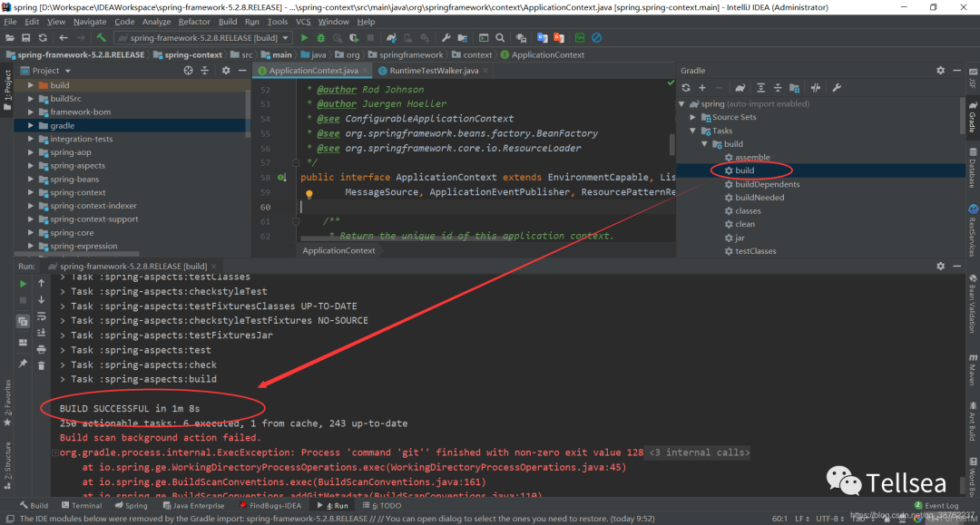Image resolution: width=980 pixels, height=525 pixels.
Task: Click the print icon in Run panel
Action: tap(41, 348)
